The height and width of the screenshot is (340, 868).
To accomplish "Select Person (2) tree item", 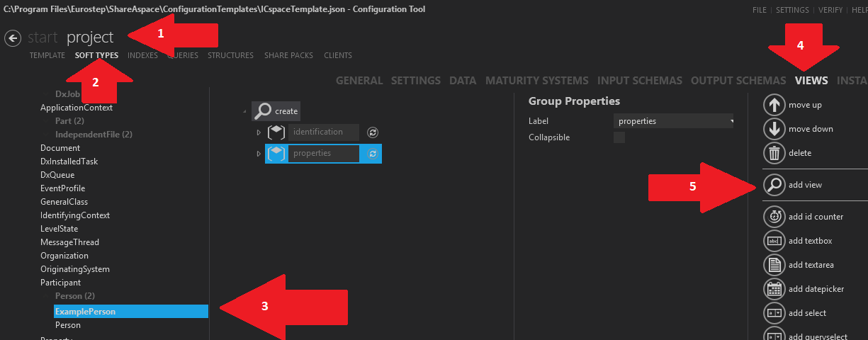I will pos(74,296).
